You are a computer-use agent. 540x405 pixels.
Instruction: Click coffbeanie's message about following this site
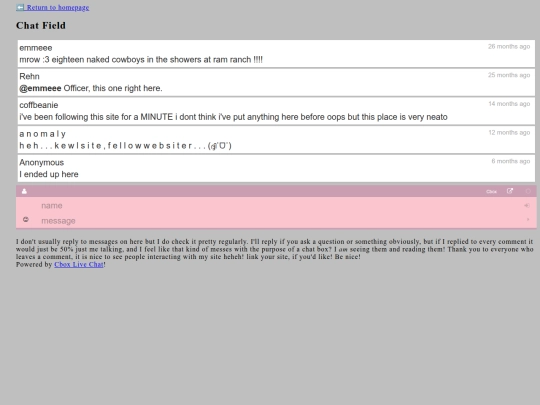pos(233,117)
